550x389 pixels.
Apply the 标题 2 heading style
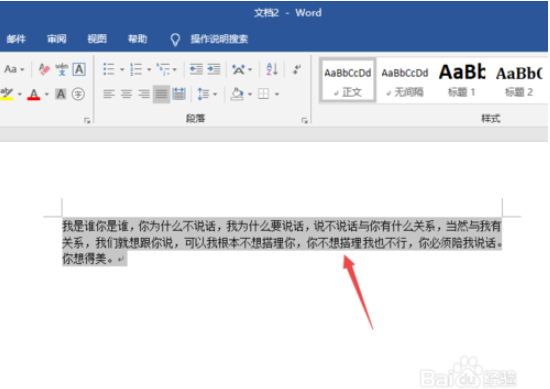[519, 80]
